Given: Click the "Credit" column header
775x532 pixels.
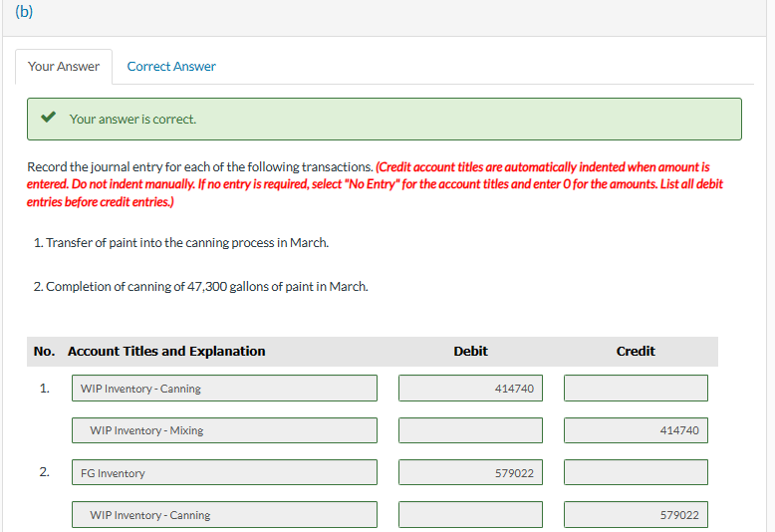Looking at the screenshot, I should [x=636, y=351].
